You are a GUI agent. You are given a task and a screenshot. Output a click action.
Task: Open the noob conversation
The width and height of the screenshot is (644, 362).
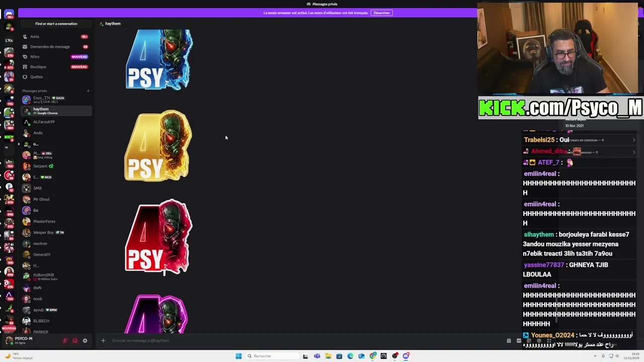pyautogui.click(x=56, y=299)
